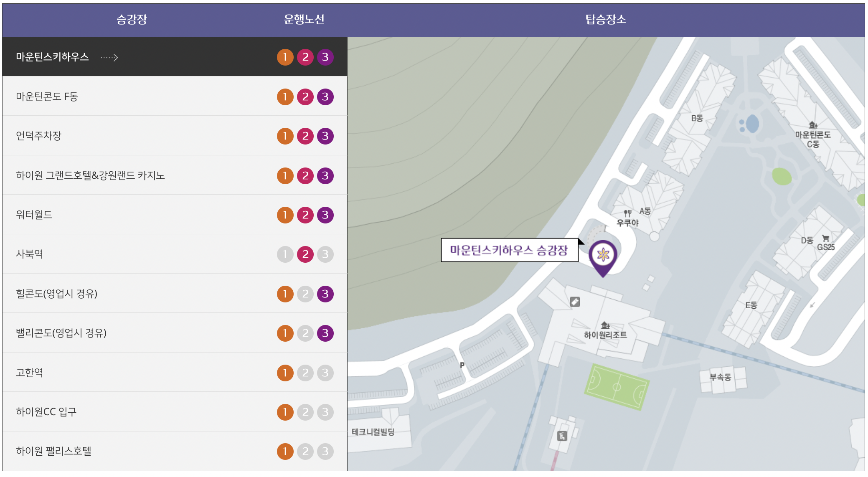Click the greyed route 2 badge for 힐콘도
The height and width of the screenshot is (477, 868).
305,294
